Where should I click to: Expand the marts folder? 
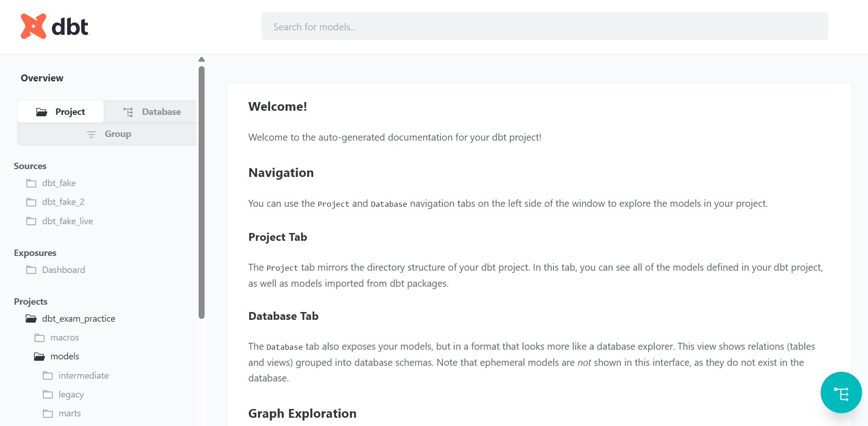[69, 413]
